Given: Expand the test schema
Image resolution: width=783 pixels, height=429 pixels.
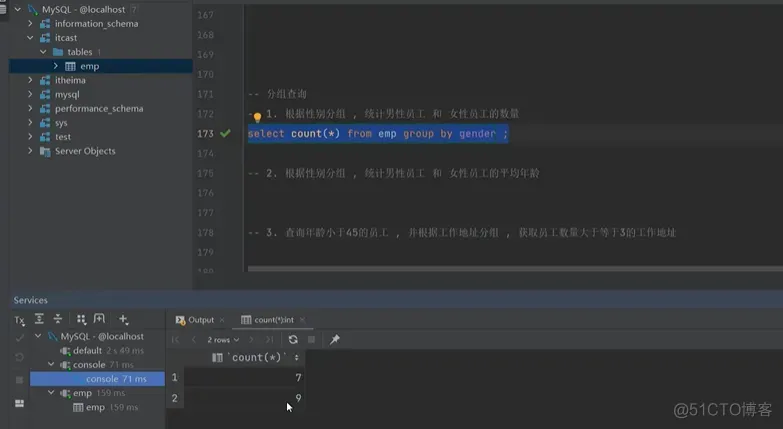Looking at the screenshot, I should tap(30, 136).
